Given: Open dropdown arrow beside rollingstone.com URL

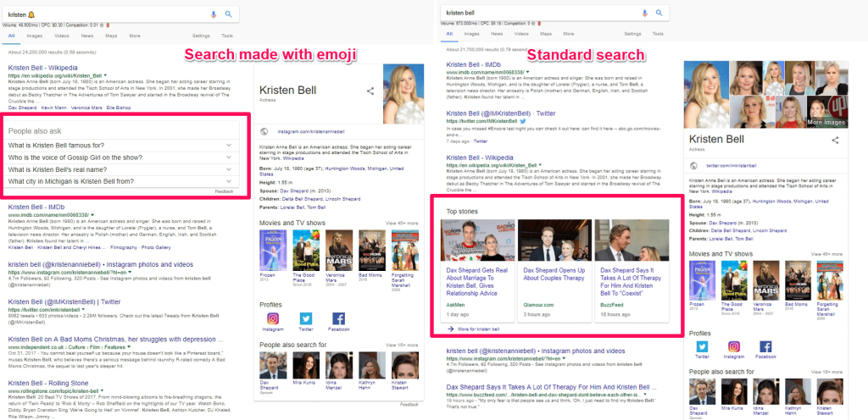Looking at the screenshot, I should pos(102,390).
